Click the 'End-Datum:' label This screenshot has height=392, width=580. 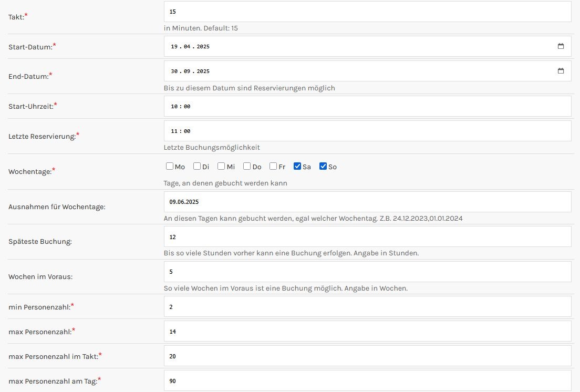[x=28, y=77]
